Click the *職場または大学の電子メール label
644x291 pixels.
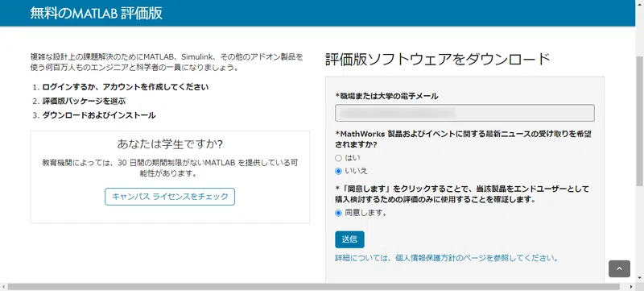coord(386,96)
